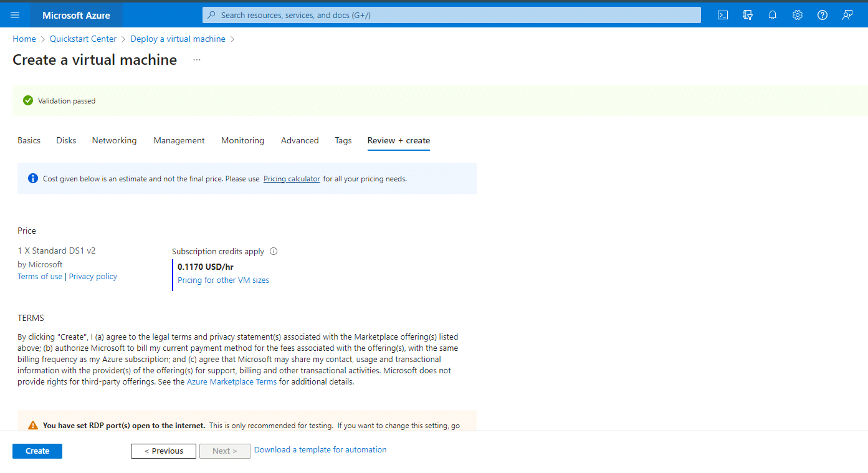The image size is (868, 473).
Task: Click the feedback support icon
Action: tap(847, 14)
